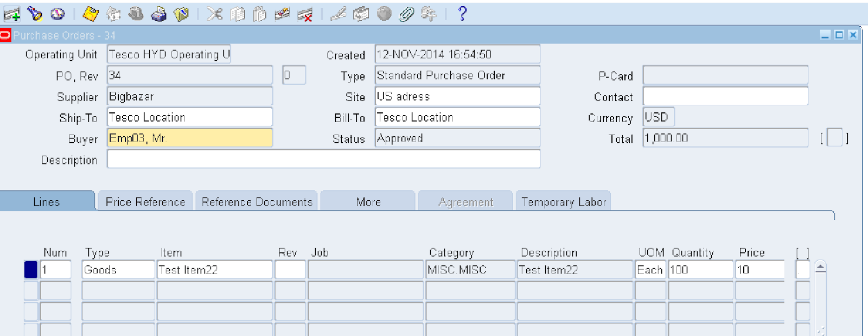Open the Reference Documents tab
Viewport: 868px width, 336px height.
pos(257,201)
